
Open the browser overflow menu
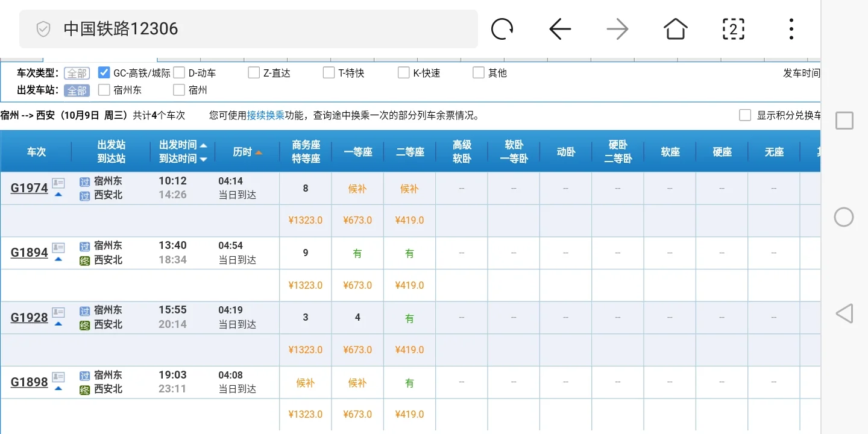coord(791,28)
